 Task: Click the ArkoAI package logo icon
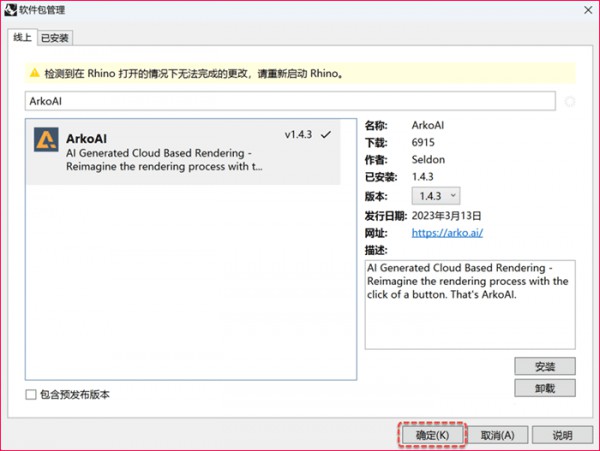[46, 140]
